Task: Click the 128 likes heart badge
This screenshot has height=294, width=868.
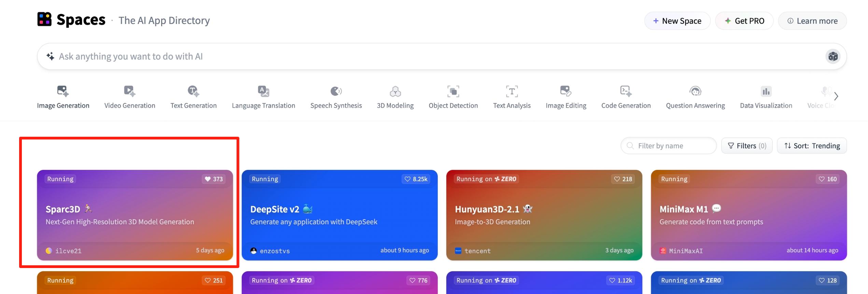Action: click(x=828, y=280)
